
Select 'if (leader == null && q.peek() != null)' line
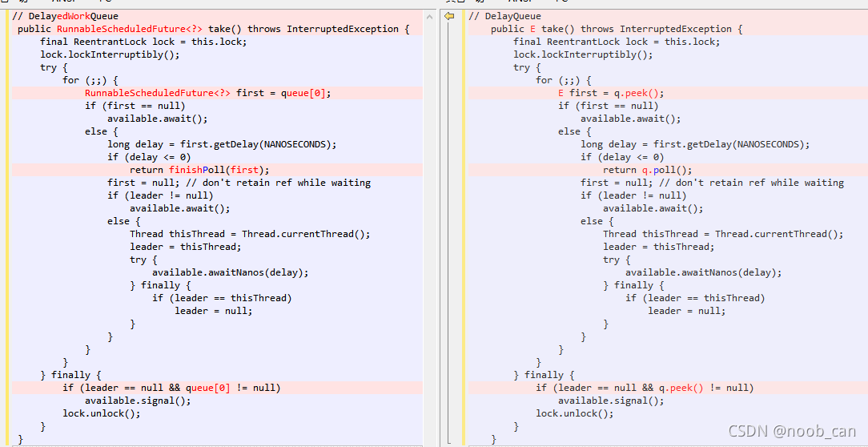(x=645, y=388)
